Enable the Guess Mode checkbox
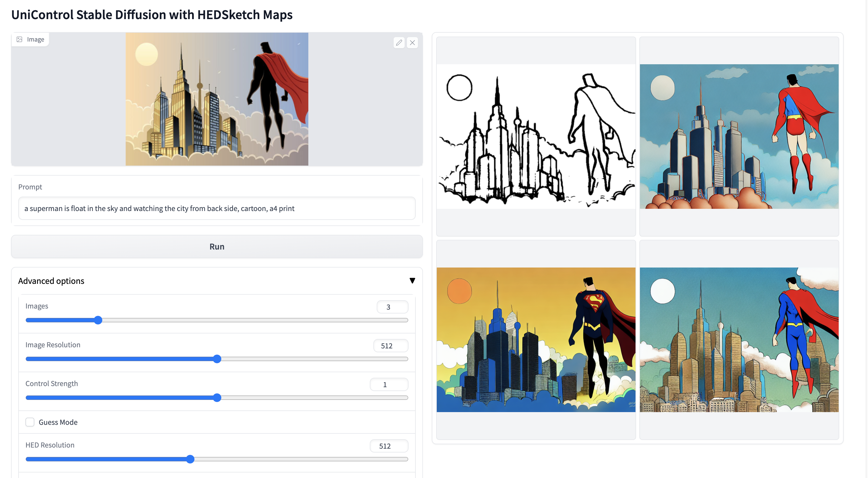The width and height of the screenshot is (868, 478). (30, 422)
